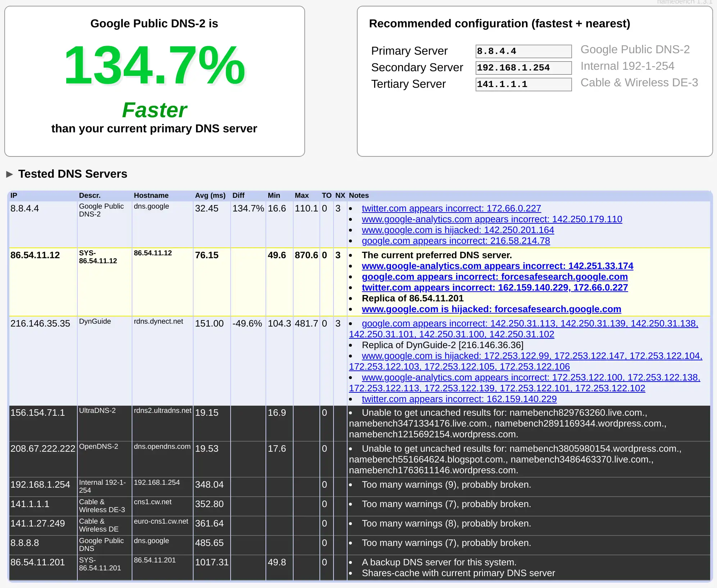Viewport: 717px width, 588px height.
Task: Click the TO column header
Action: click(326, 196)
